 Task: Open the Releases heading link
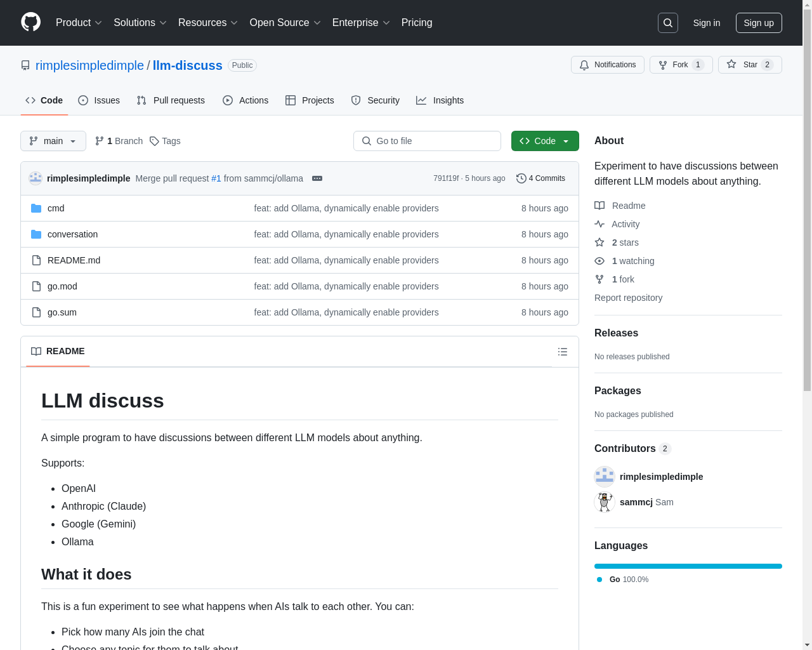point(616,333)
